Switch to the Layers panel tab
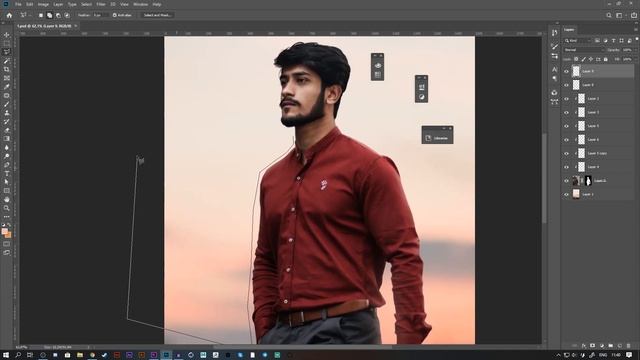The image size is (640, 360). coord(569,29)
